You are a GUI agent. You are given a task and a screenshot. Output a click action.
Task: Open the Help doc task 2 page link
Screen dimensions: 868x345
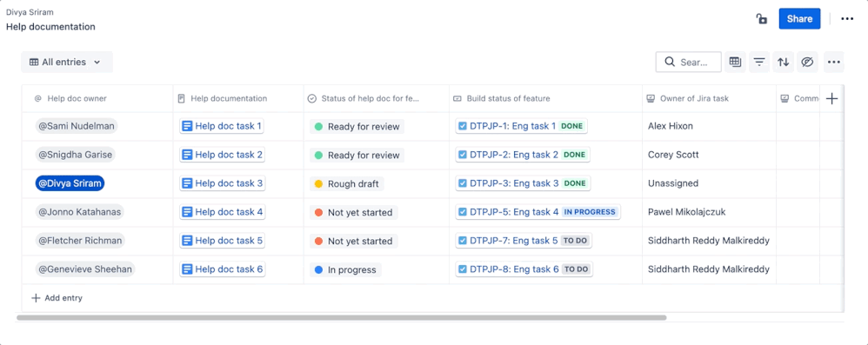pos(222,155)
